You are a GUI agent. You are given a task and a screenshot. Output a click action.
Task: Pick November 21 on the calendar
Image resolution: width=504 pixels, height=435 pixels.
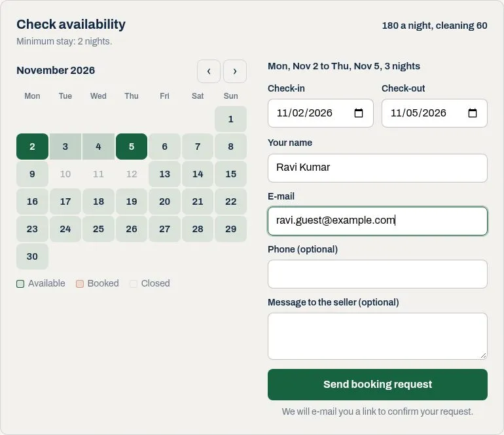click(x=198, y=201)
